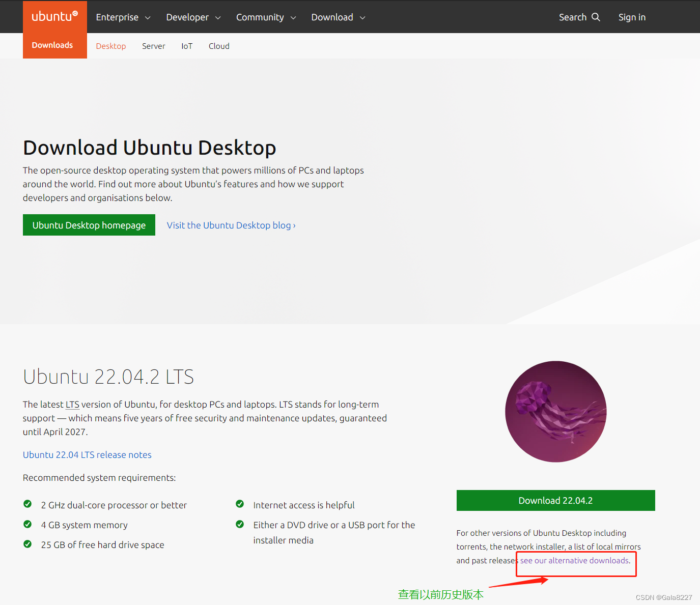The height and width of the screenshot is (605, 700).
Task: Click the underlined LTS abbreviation
Action: [x=72, y=405]
